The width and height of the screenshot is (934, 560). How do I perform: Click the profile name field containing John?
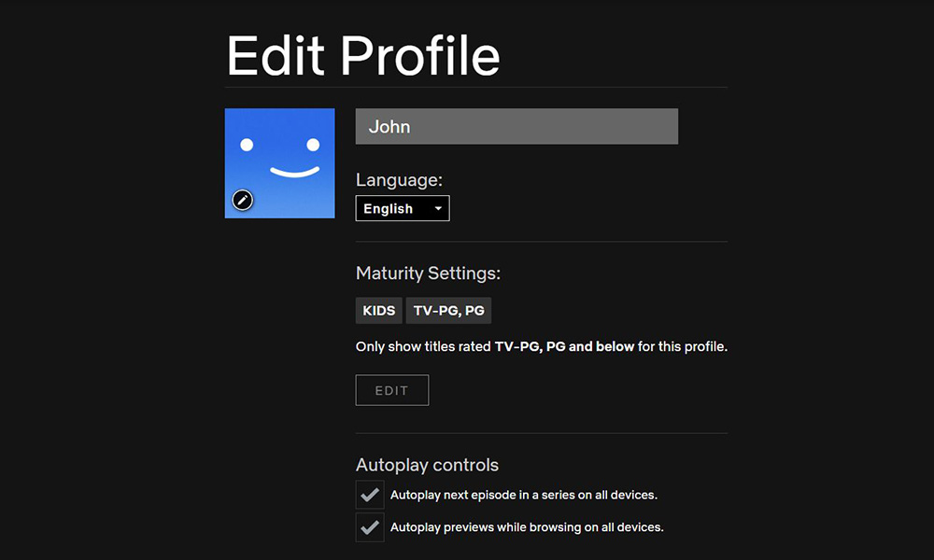(517, 126)
